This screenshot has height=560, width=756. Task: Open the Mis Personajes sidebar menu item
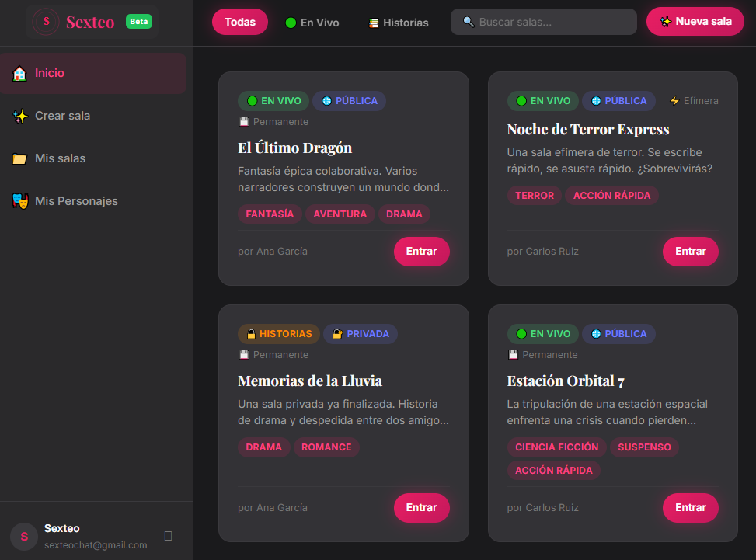tap(76, 201)
